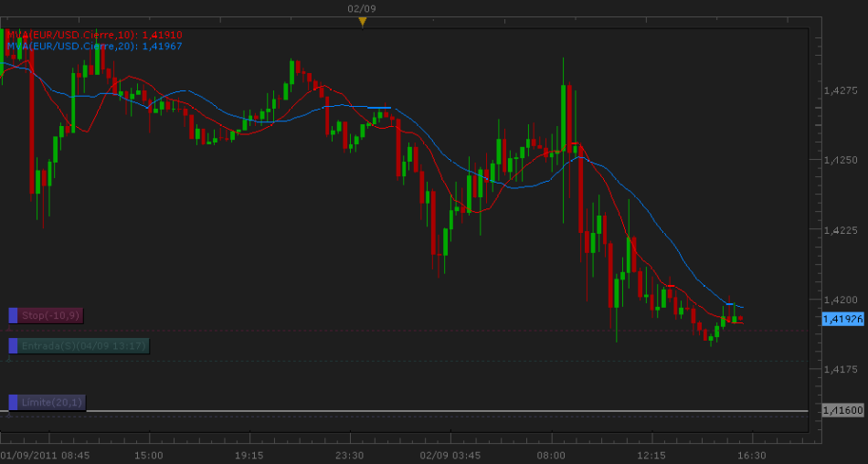Click the blue handle on the Entrada order label
This screenshot has width=868, height=464.
coord(13,345)
